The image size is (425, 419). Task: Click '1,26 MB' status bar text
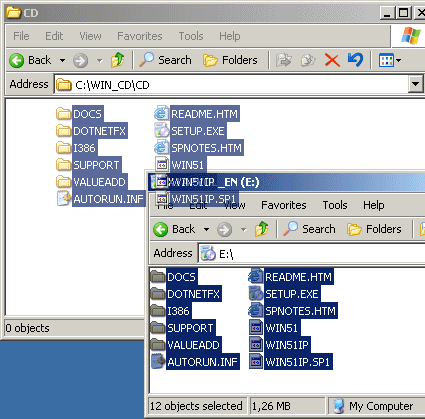[271, 406]
